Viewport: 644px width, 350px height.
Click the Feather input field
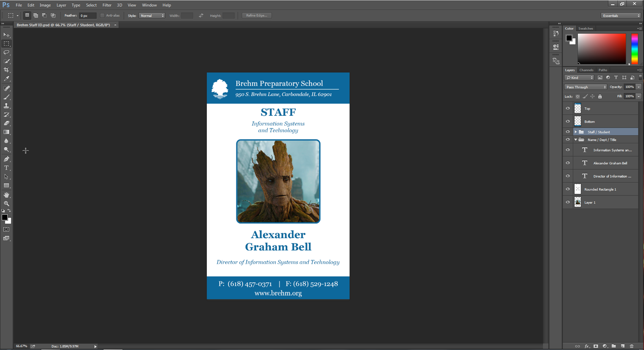87,15
